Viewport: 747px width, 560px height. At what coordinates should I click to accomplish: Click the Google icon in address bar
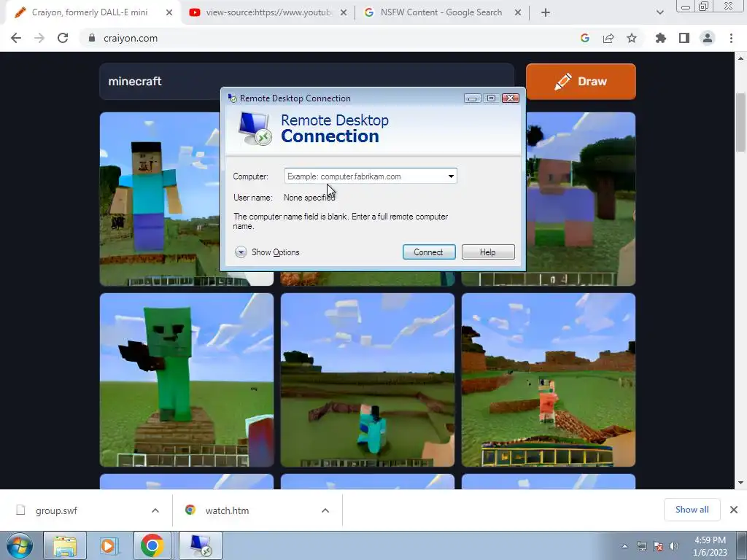(x=585, y=38)
